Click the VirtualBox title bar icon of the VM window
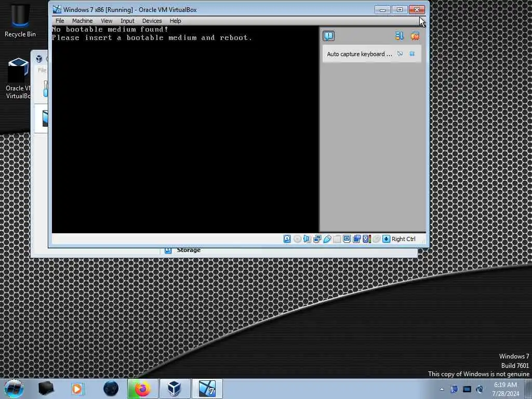The image size is (532, 399). 57,9
